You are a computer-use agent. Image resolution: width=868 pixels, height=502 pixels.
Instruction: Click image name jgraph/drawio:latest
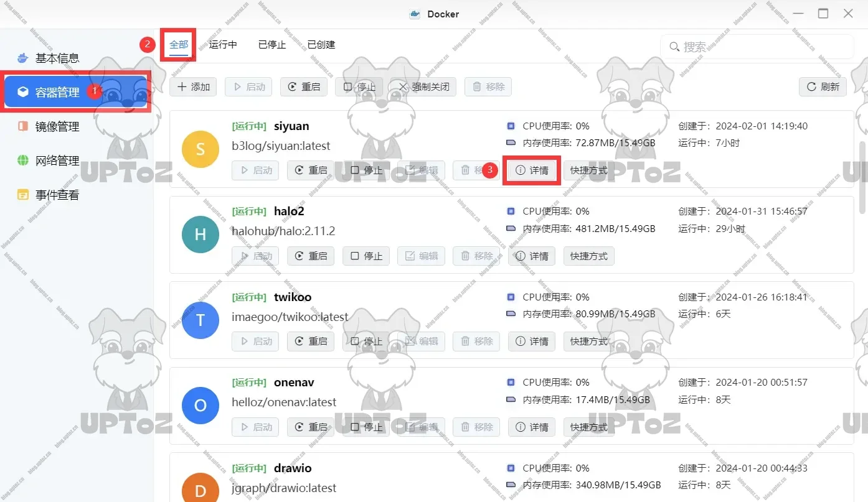[x=284, y=488]
